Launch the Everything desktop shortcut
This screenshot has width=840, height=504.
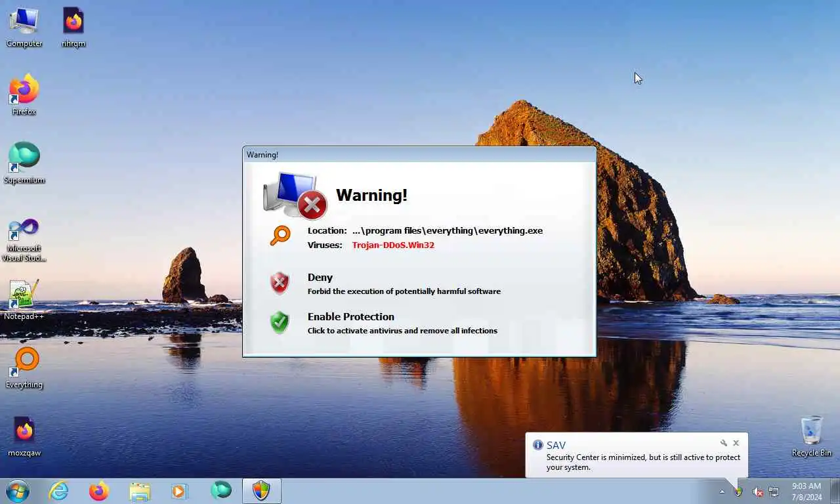[x=24, y=368]
